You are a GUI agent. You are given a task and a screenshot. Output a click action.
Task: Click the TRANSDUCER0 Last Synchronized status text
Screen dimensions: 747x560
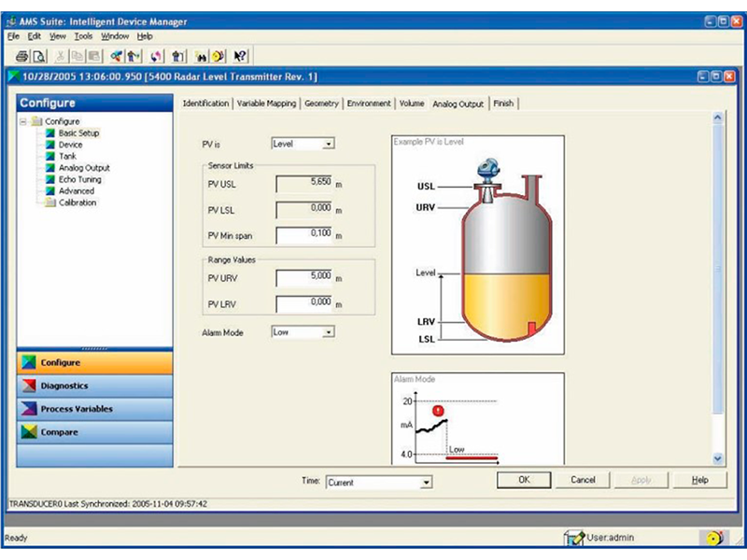coord(108,504)
